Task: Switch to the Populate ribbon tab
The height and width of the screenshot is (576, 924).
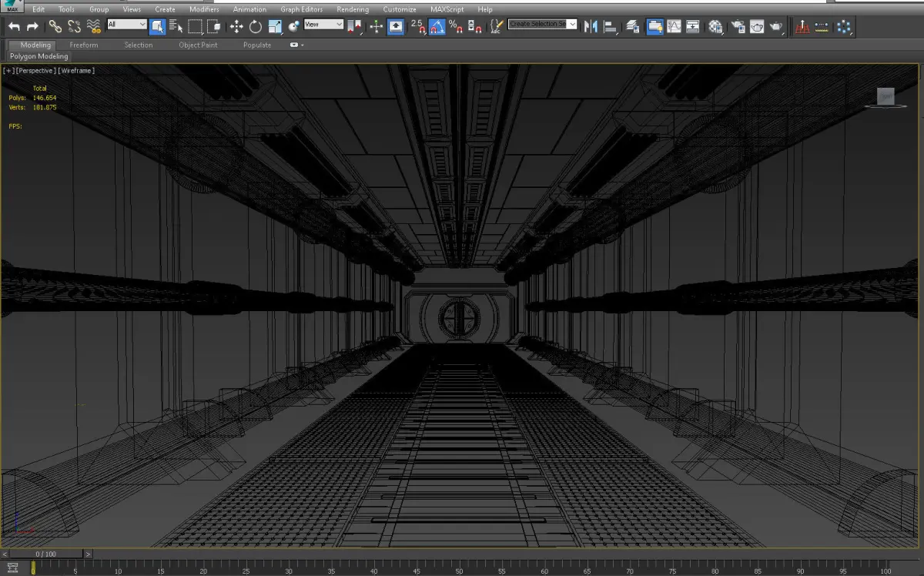Action: 257,45
